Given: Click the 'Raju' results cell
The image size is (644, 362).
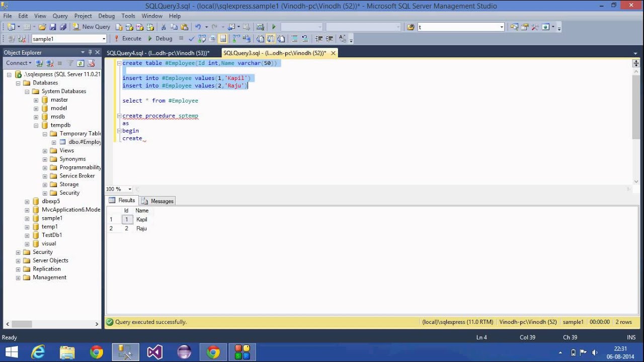Looking at the screenshot, I should pyautogui.click(x=141, y=228).
